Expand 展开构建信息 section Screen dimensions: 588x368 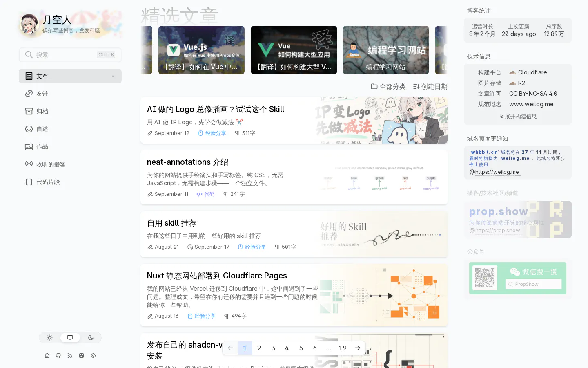click(518, 117)
